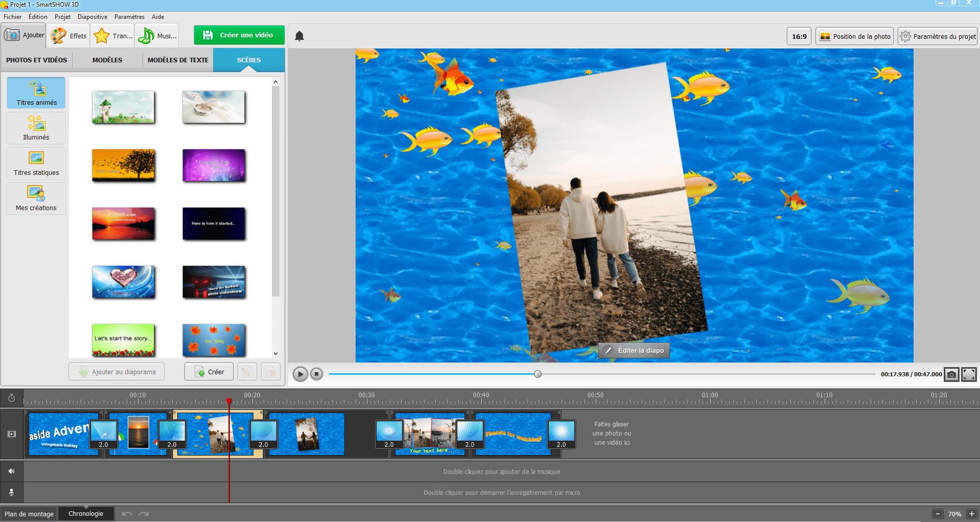980x522 pixels.
Task: Click the notification bell icon
Action: [299, 35]
